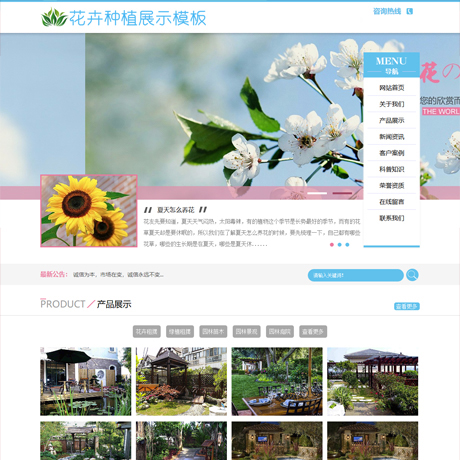Open 联系我们 from the side menu
Screen dimensions: 460x460
click(392, 218)
